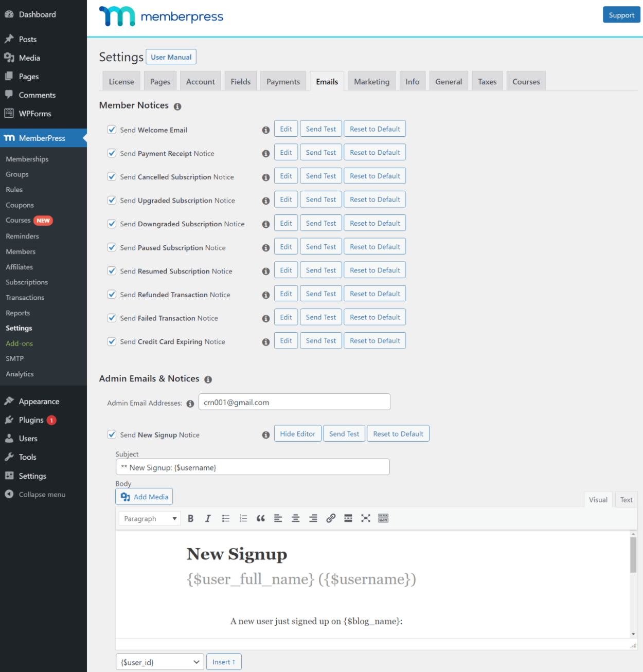Viewport: 643px width, 672px height.
Task: Switch to the License tab
Action: 121,81
